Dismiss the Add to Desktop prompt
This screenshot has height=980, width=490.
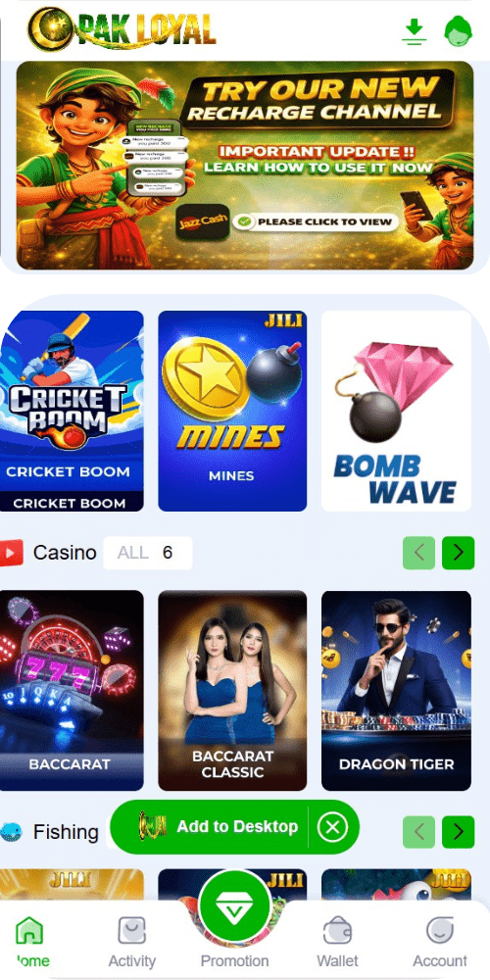click(x=332, y=827)
